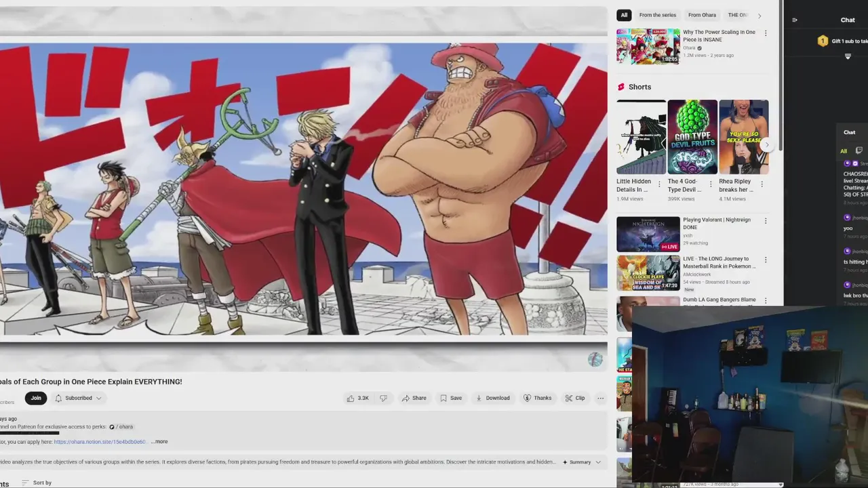This screenshot has width=868, height=488.
Task: Open the Subscribed notification dropdown
Action: [78, 398]
